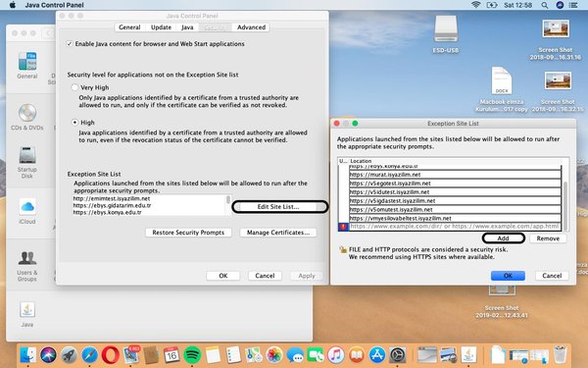The height and width of the screenshot is (368, 588).
Task: Select https://v5idutest.isyazilim.net row
Action: coord(455,192)
